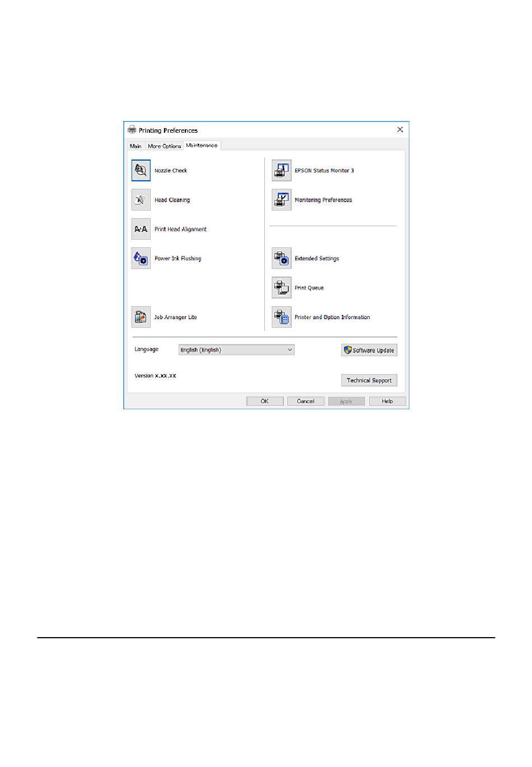Switch to the Main tab
532x767 pixels.
136,146
